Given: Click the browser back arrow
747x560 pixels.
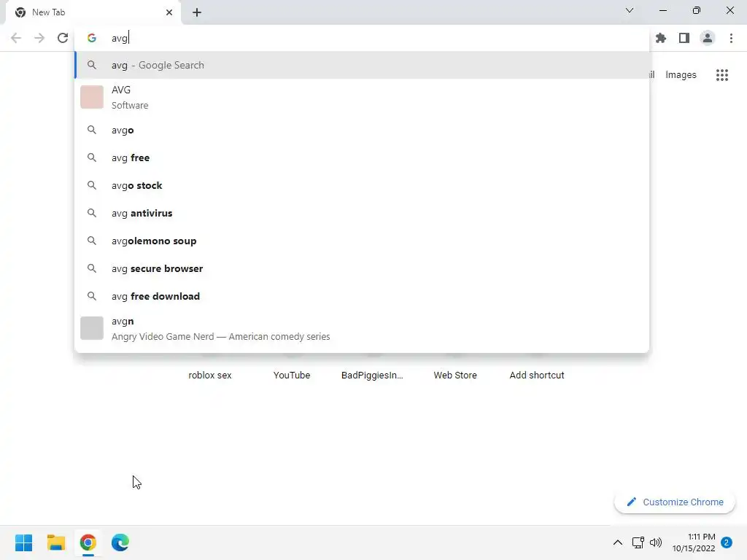Looking at the screenshot, I should point(16,38).
